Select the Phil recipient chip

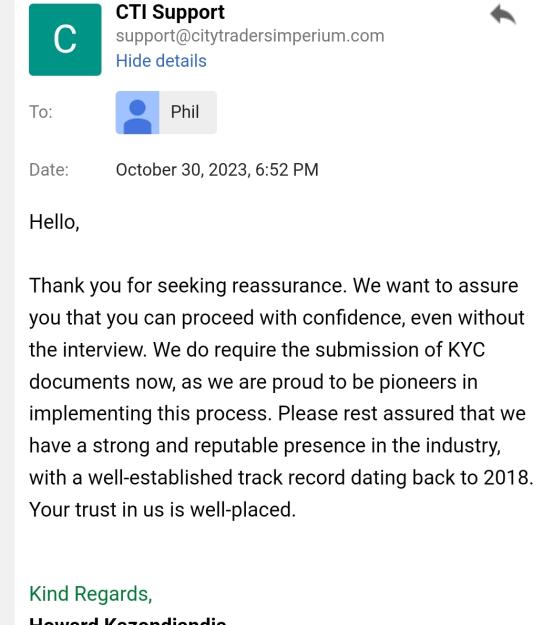click(166, 112)
